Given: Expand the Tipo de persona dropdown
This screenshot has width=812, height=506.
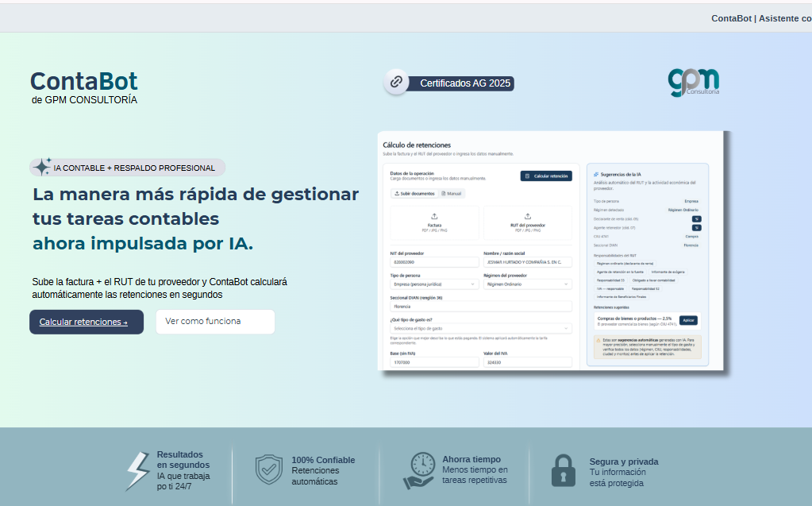Looking at the screenshot, I should (x=434, y=284).
